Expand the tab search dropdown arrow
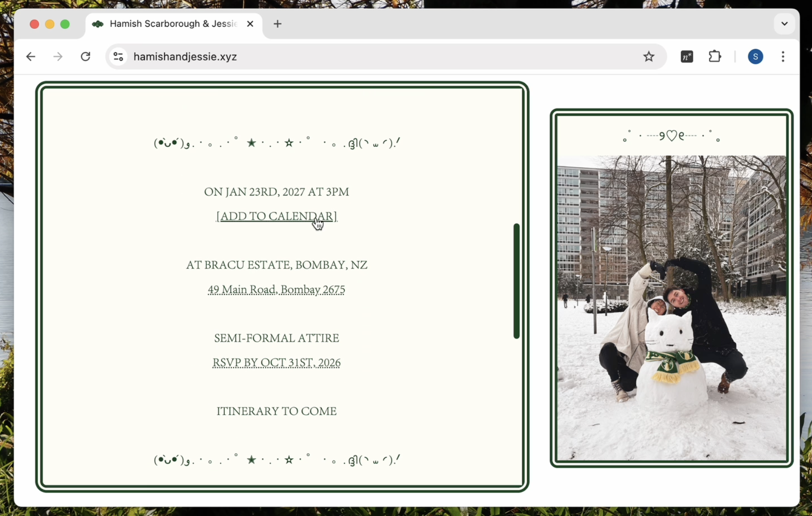The width and height of the screenshot is (812, 516). coord(784,24)
